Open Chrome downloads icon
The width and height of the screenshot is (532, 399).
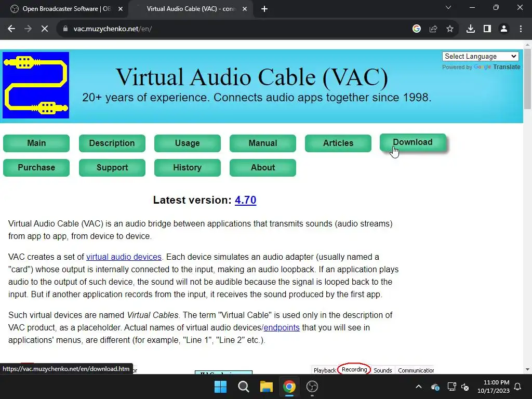point(471,29)
